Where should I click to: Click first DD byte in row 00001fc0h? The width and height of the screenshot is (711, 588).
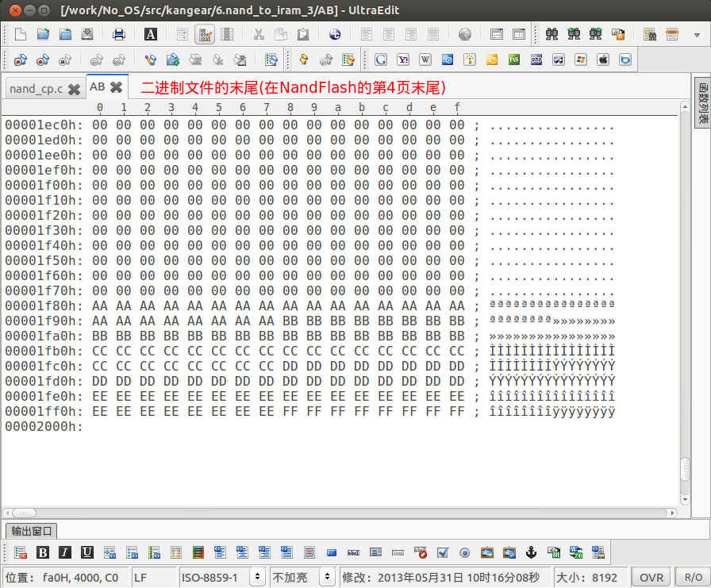click(x=290, y=367)
